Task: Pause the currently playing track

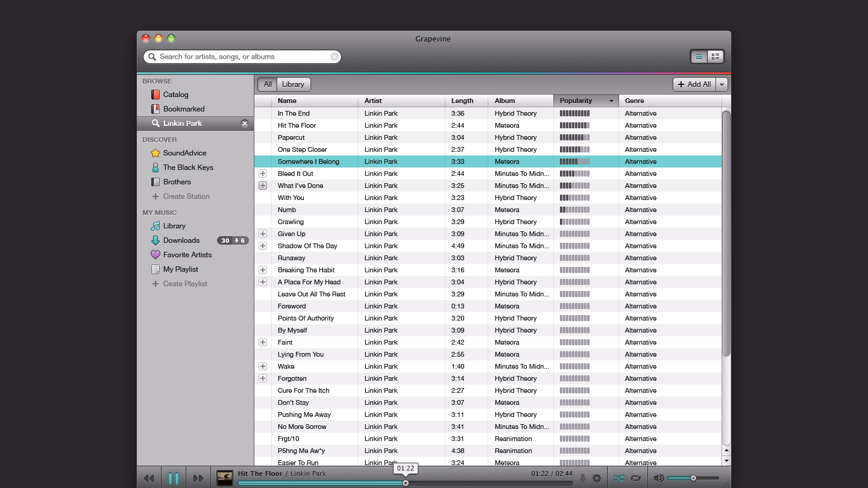Action: pos(174,478)
